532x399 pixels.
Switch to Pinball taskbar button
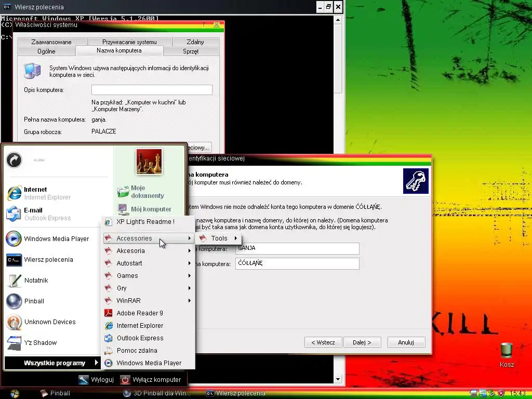[x=55, y=393]
